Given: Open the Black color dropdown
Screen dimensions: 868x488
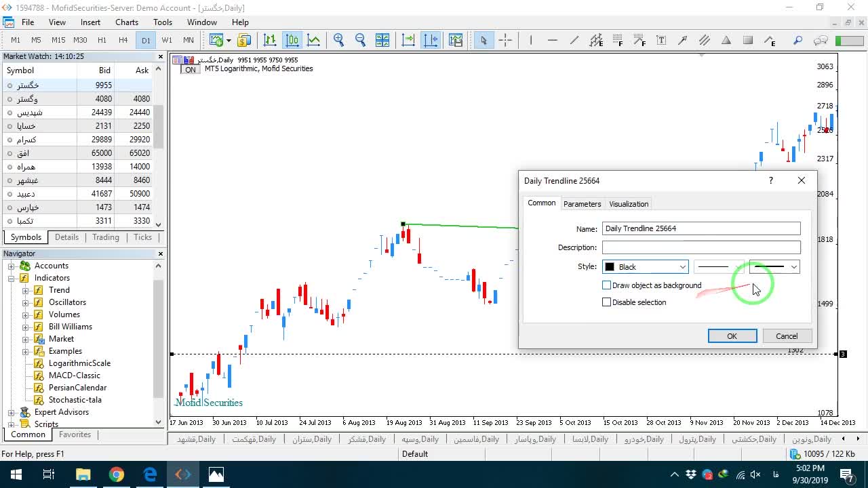Looking at the screenshot, I should [x=646, y=267].
